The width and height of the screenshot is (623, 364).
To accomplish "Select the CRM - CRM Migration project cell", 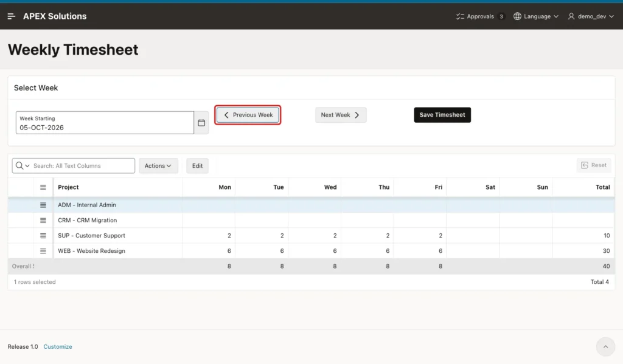I will (118, 221).
